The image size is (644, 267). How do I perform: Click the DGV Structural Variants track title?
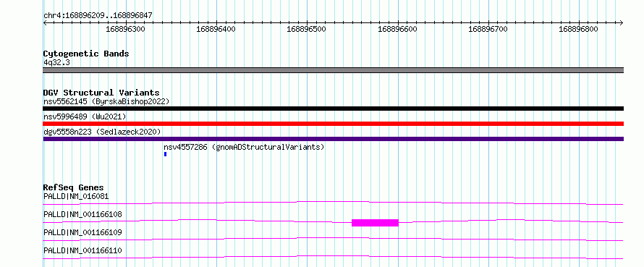click(101, 93)
